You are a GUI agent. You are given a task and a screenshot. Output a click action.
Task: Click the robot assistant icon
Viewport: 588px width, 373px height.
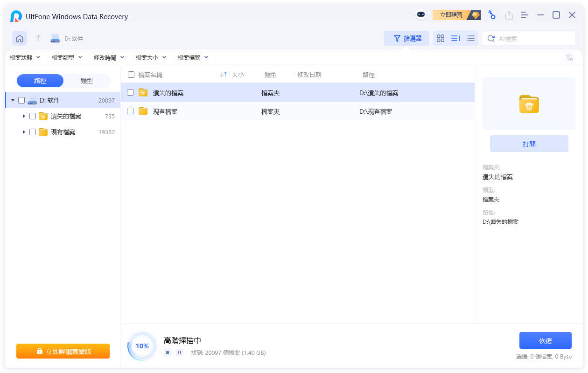[x=421, y=15]
